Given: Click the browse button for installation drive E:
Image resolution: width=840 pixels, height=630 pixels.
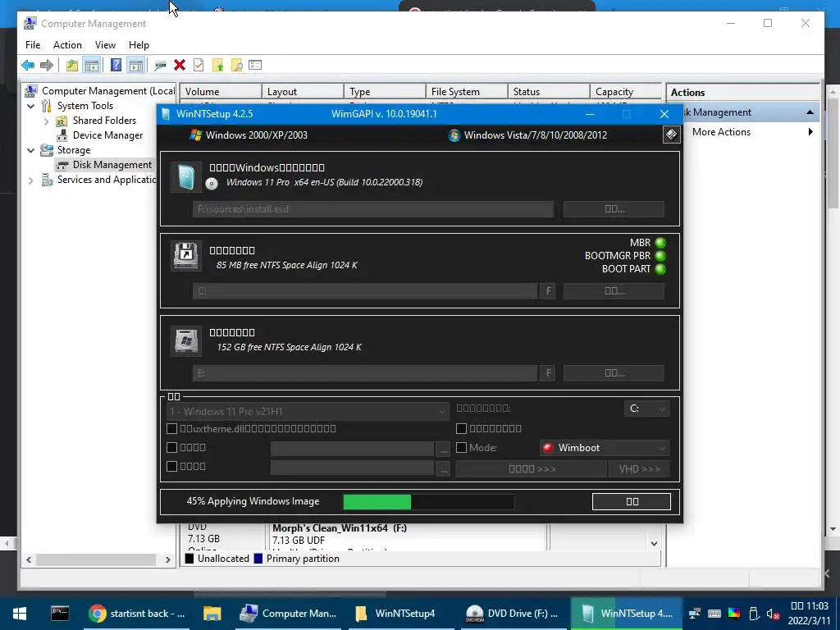Looking at the screenshot, I should coord(614,373).
